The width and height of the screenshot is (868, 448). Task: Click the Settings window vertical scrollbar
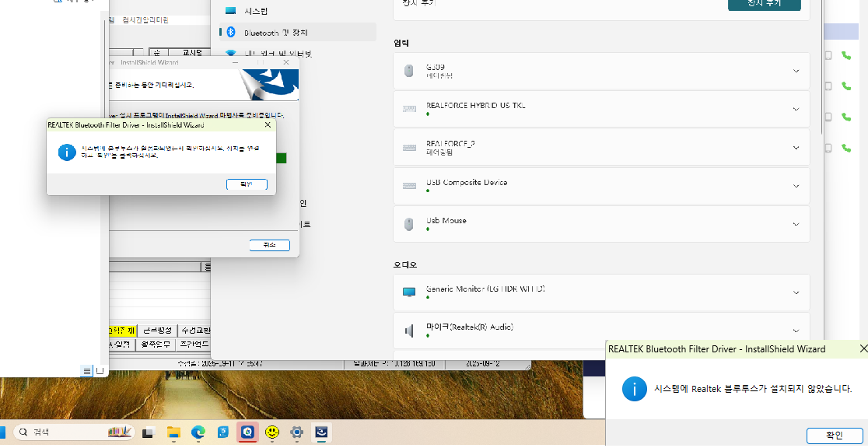[821, 66]
